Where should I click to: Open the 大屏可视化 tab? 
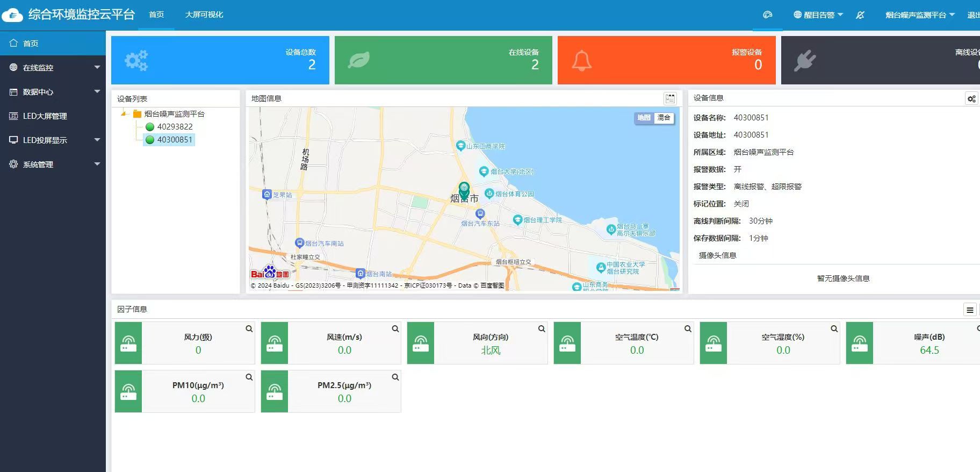pyautogui.click(x=204, y=15)
